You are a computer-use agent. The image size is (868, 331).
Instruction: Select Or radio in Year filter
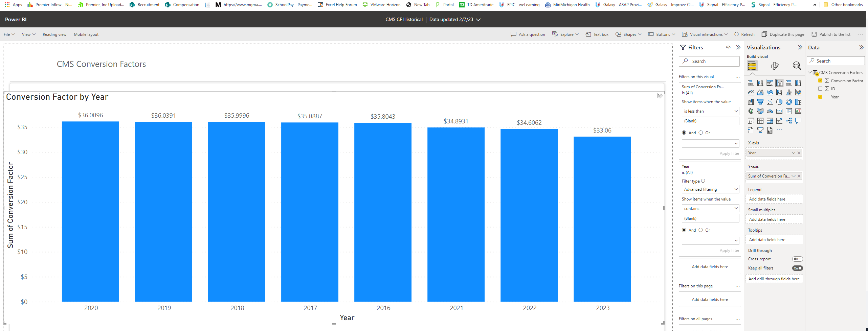point(700,230)
